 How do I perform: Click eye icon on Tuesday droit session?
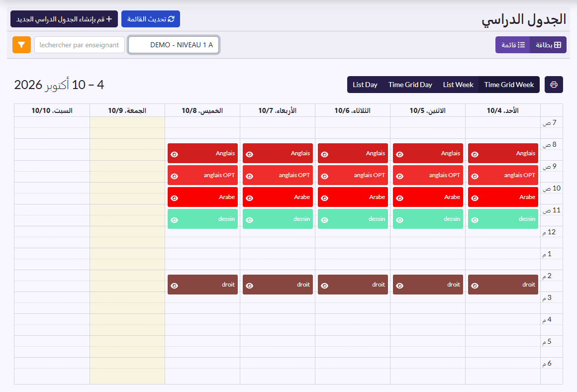click(324, 286)
